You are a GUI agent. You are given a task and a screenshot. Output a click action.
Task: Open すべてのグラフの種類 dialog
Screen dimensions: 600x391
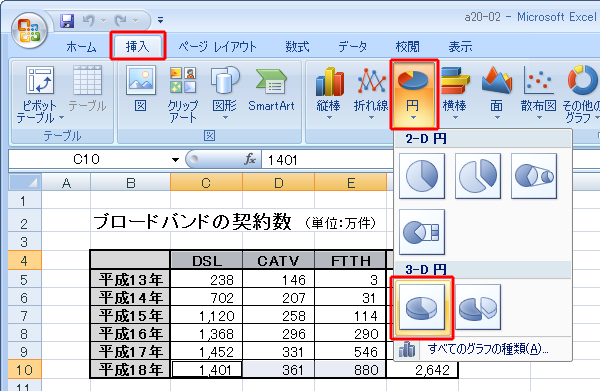pyautogui.click(x=483, y=349)
